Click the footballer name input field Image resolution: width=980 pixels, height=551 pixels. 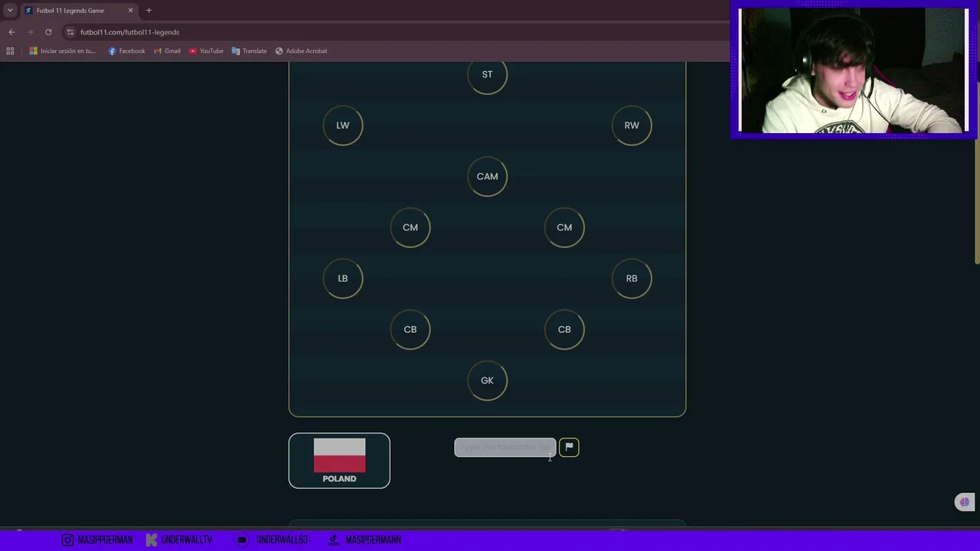click(505, 447)
